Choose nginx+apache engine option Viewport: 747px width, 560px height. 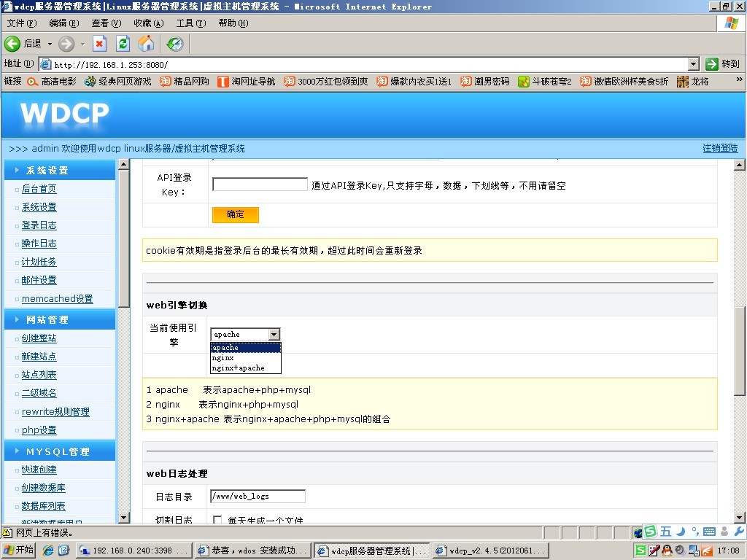point(239,368)
